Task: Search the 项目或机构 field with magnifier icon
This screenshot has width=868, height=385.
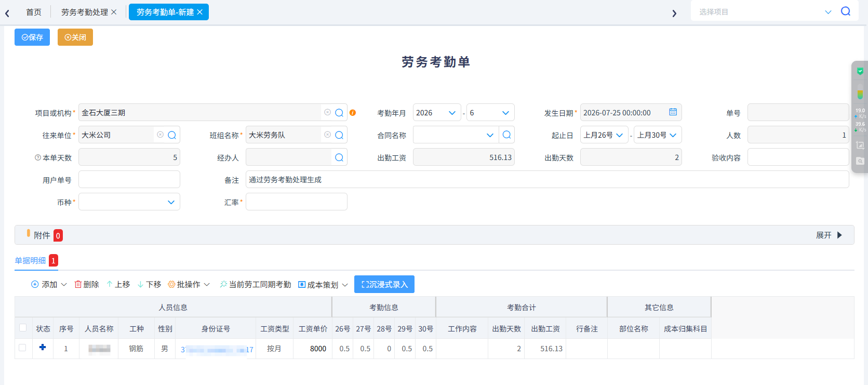Action: [339, 113]
